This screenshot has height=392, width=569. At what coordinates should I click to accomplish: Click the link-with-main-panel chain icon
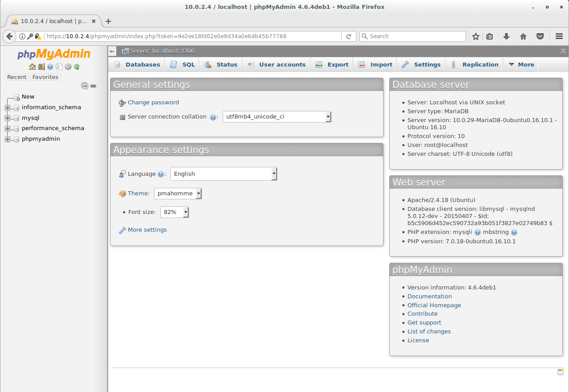click(93, 86)
